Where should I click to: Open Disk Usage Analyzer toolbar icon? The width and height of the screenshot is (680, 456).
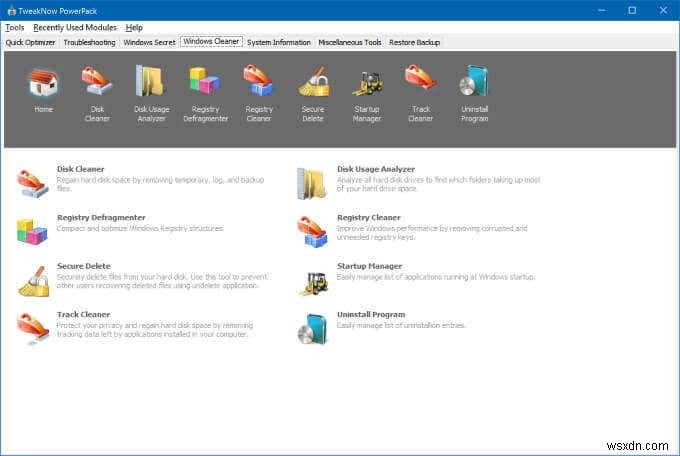point(151,81)
